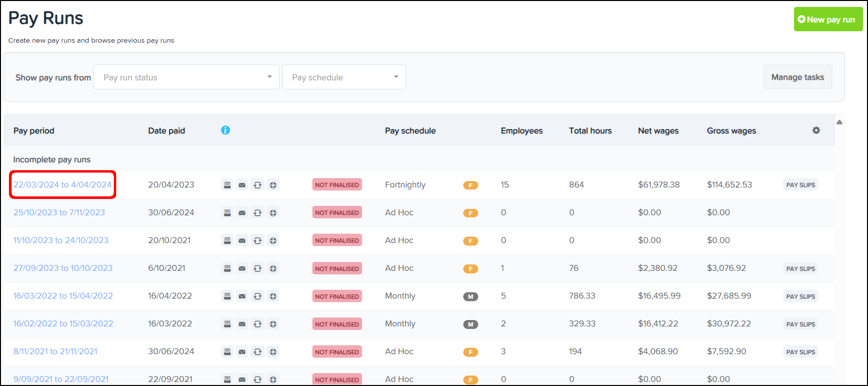868x386 pixels.
Task: Click the New pay run button
Action: 828,19
